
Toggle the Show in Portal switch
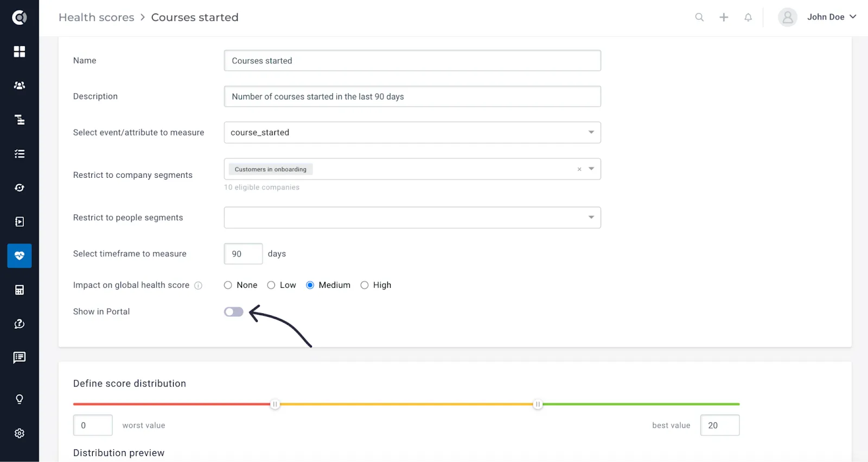pyautogui.click(x=234, y=312)
